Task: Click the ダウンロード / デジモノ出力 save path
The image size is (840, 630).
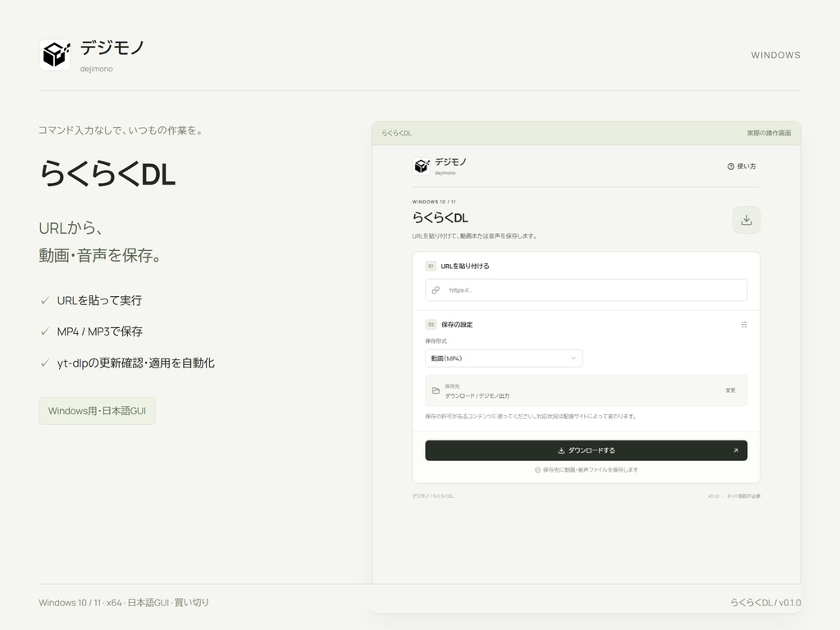Action: pyautogui.click(x=477, y=396)
